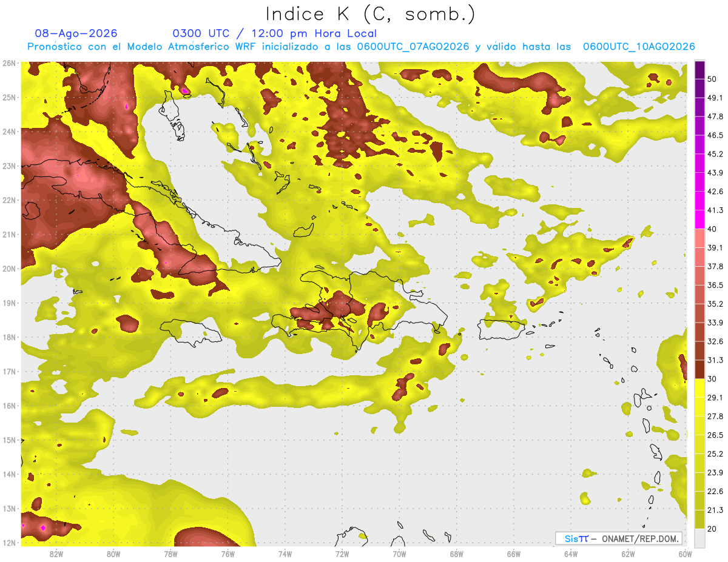The width and height of the screenshot is (728, 562).
Task: Select the bright yellow colorbar swatch between 29.1 and 30
Action: click(x=699, y=388)
